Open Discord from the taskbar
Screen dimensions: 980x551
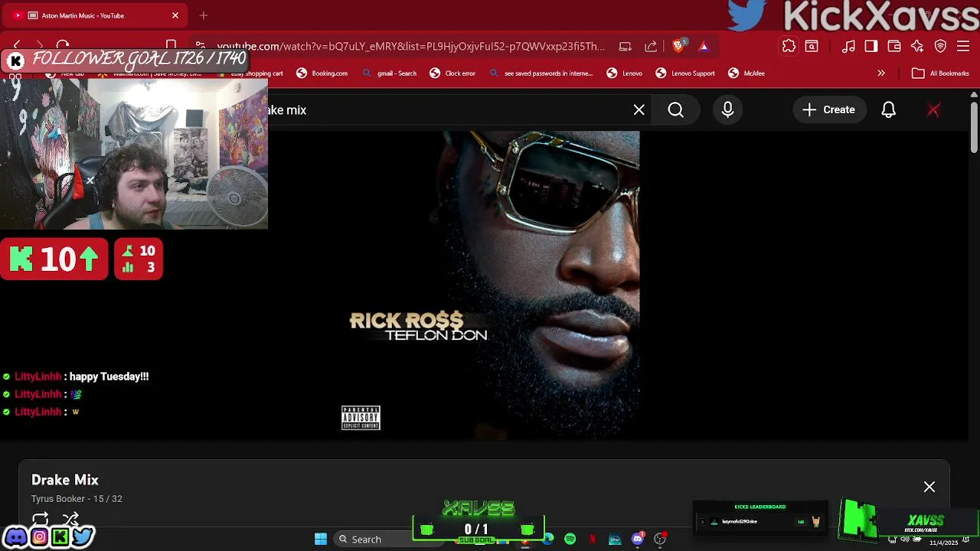[x=638, y=539]
